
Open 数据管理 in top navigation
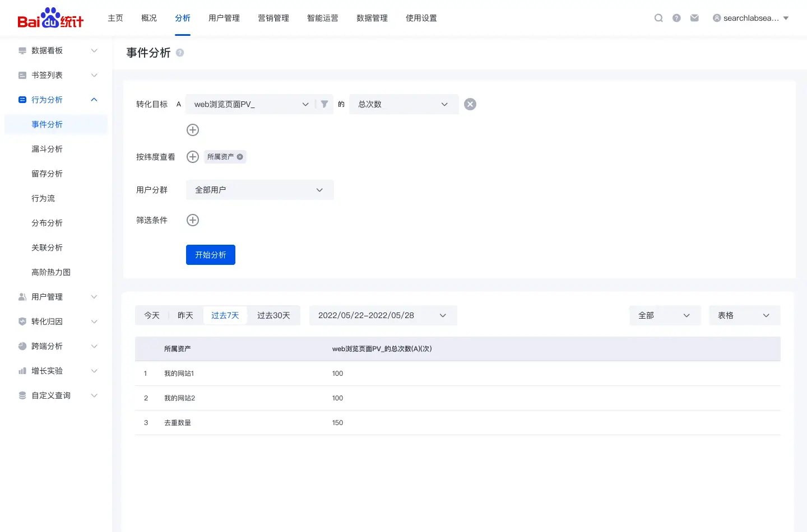[x=372, y=18]
